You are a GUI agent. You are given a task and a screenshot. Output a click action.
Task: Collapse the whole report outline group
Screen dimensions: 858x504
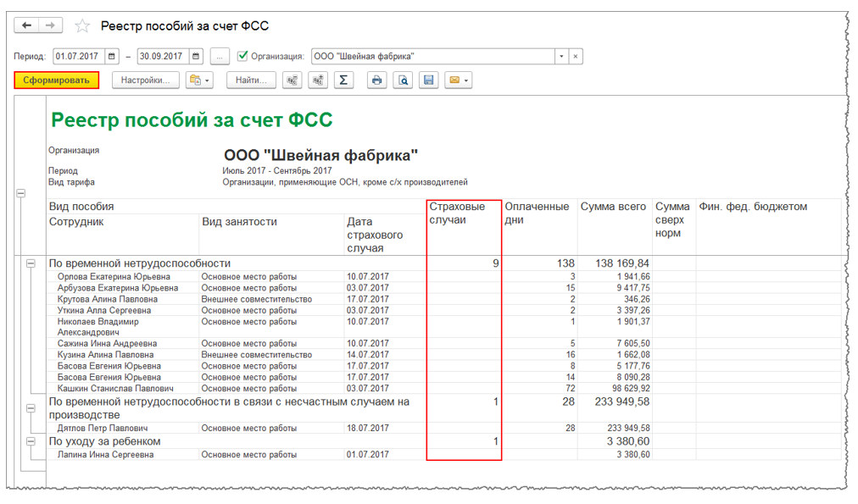21,193
